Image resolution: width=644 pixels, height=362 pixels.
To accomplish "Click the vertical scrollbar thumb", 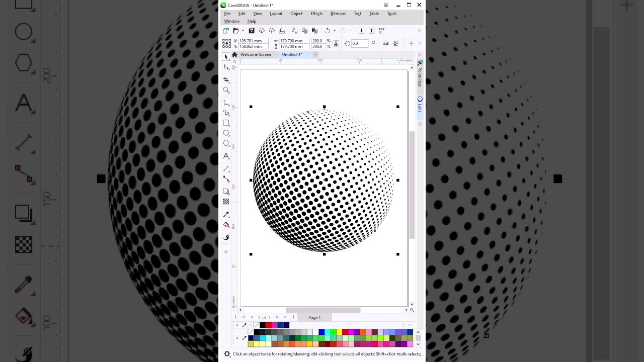I will (x=412, y=185).
